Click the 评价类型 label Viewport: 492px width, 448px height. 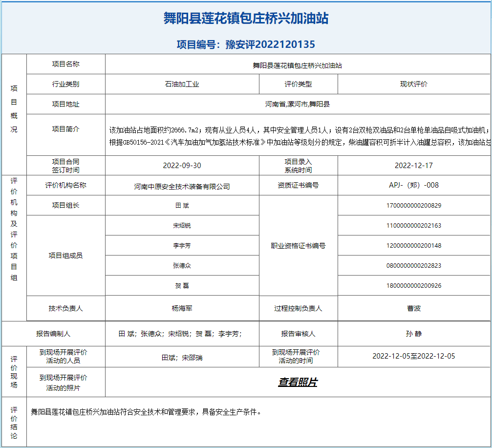tap(298, 84)
